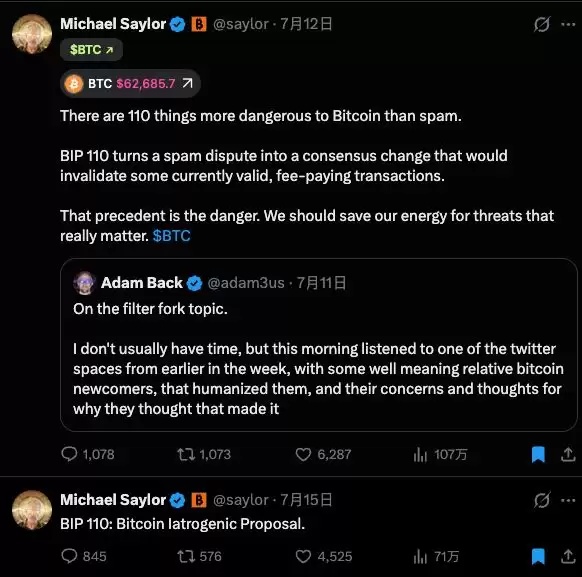Reply to the tweet with 845 comments
The height and width of the screenshot is (577, 582).
(69, 556)
